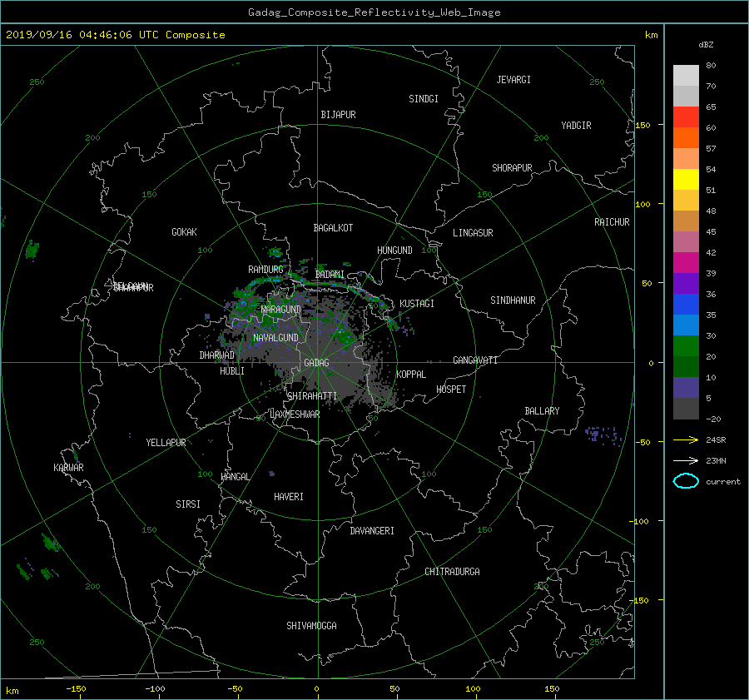The image size is (749, 700).
Task: Click the KARWAR city label
Action: [68, 468]
